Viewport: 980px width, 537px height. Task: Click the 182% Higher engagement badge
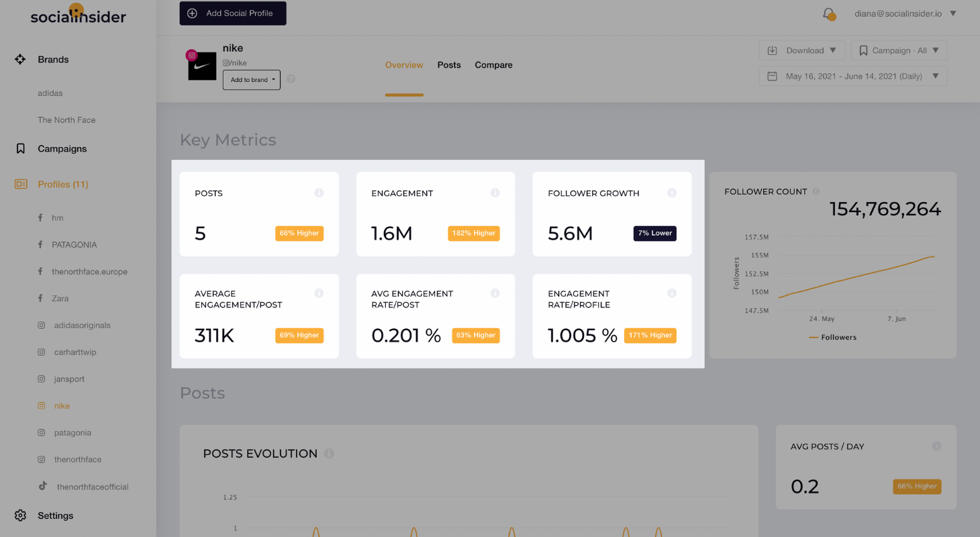point(474,233)
